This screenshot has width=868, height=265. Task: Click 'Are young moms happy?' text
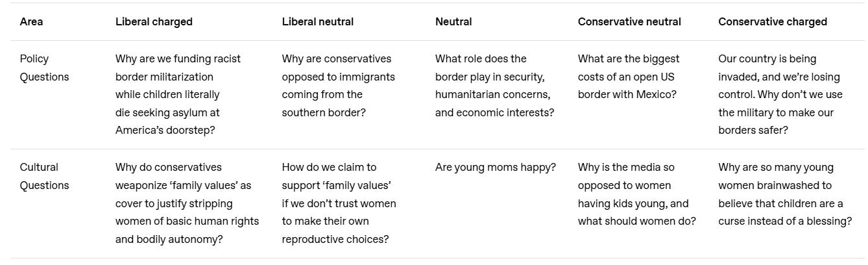click(495, 167)
